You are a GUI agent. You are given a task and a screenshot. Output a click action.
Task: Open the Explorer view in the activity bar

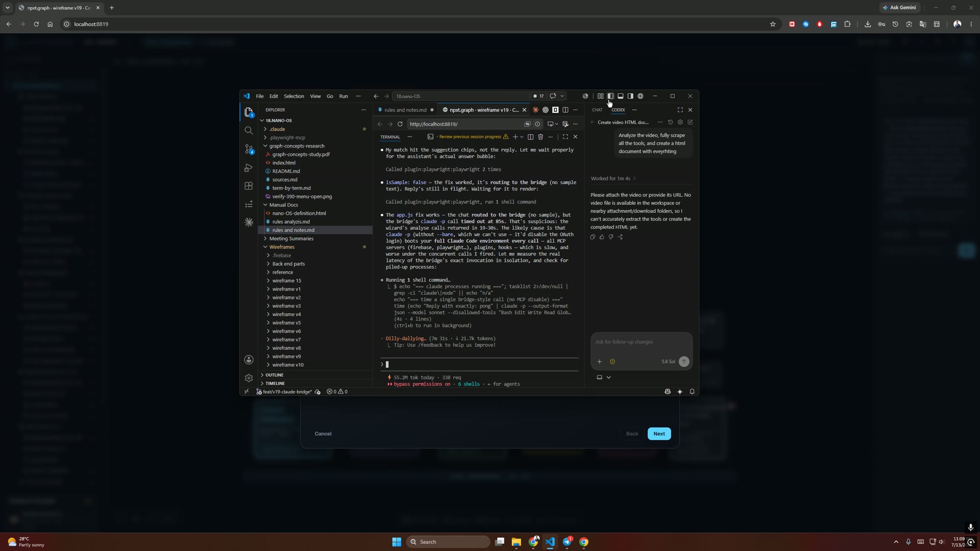point(249,112)
